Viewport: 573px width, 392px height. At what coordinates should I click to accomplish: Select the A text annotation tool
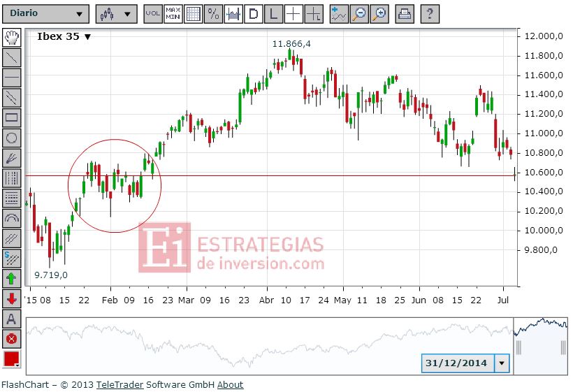tap(12, 319)
